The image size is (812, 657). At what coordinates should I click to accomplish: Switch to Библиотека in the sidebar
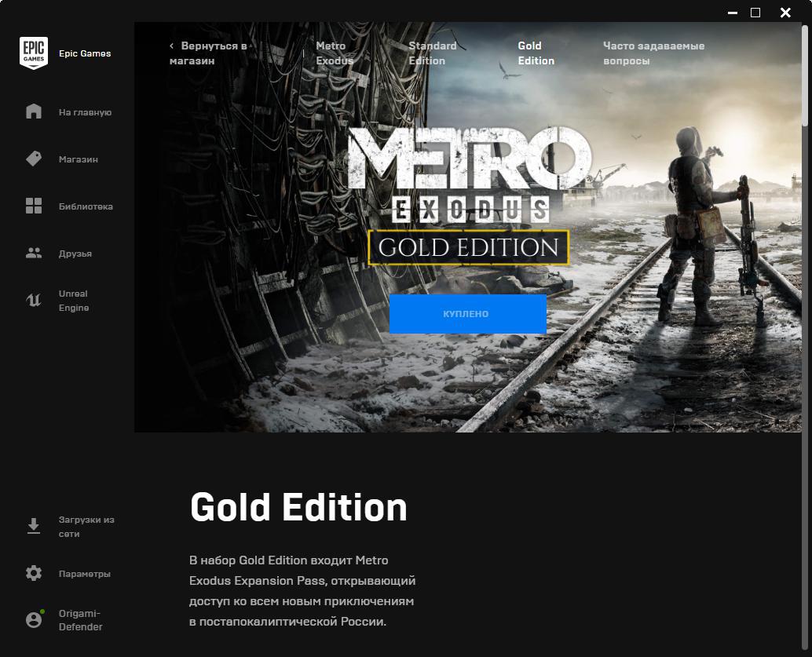pyautogui.click(x=86, y=206)
